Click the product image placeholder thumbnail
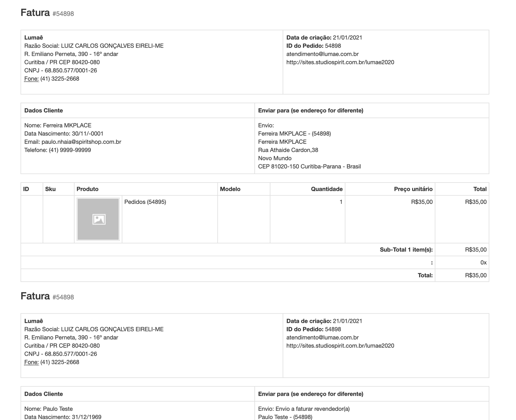 pos(98,219)
